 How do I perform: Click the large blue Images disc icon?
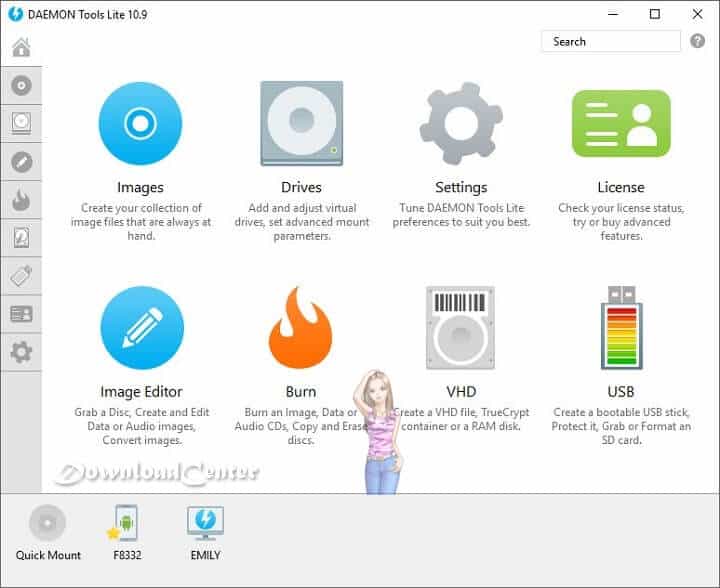pyautogui.click(x=141, y=123)
